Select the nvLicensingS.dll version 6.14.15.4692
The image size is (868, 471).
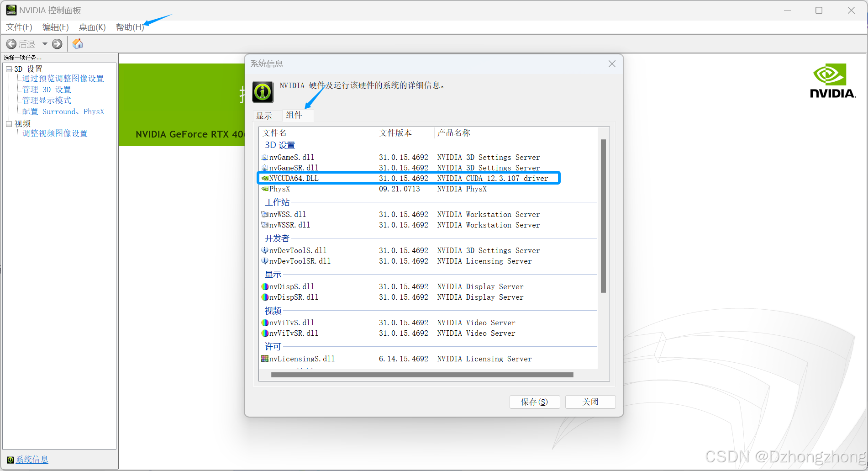point(404,359)
